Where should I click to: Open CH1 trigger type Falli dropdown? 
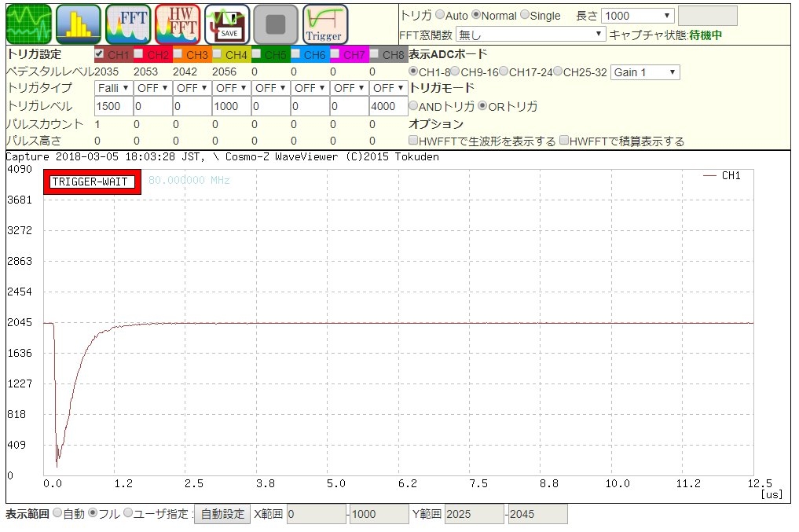[x=113, y=88]
